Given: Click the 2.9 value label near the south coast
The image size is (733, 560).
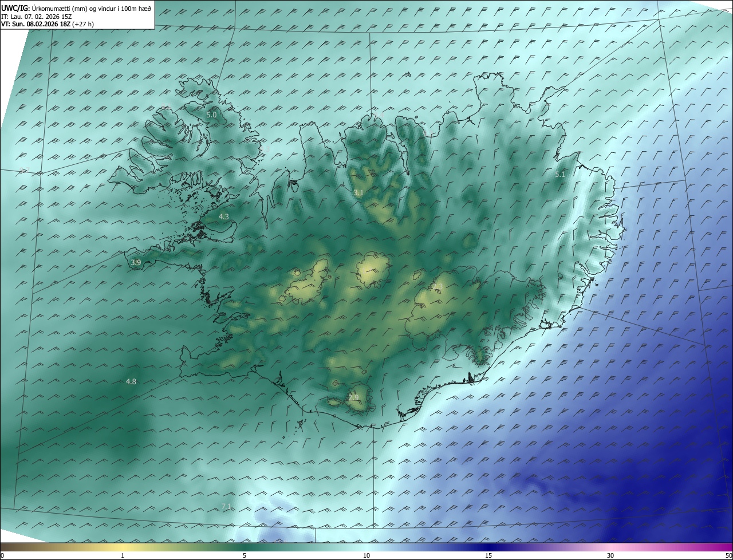Looking at the screenshot, I should tap(353, 397).
